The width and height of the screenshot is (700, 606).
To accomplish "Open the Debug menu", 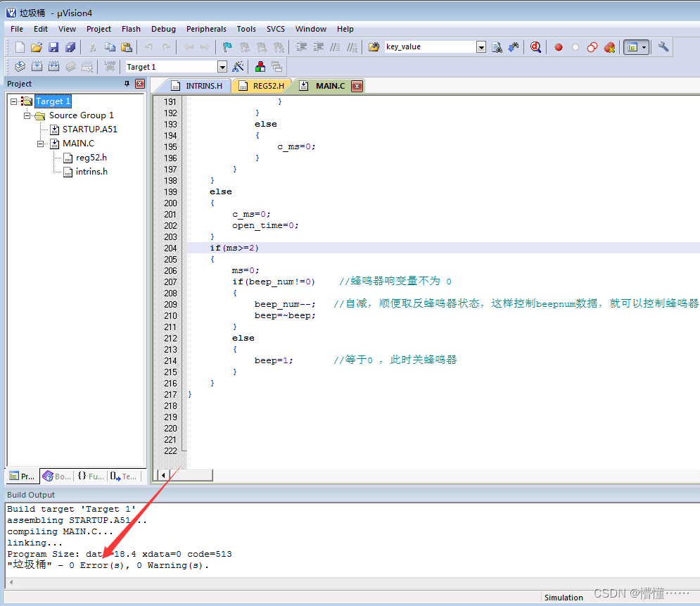I will (x=163, y=29).
